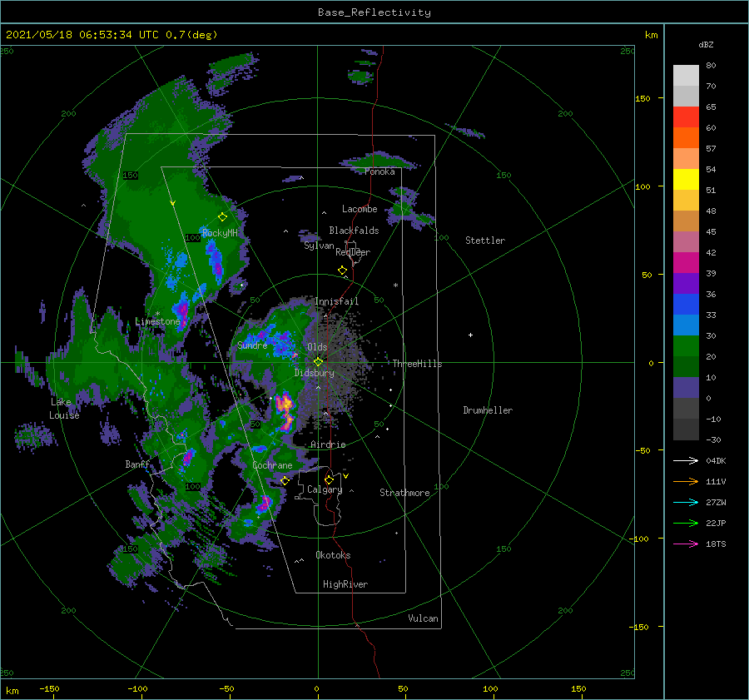The image size is (749, 700).
Task: Click the Drumheller town label
Action: pyautogui.click(x=488, y=410)
